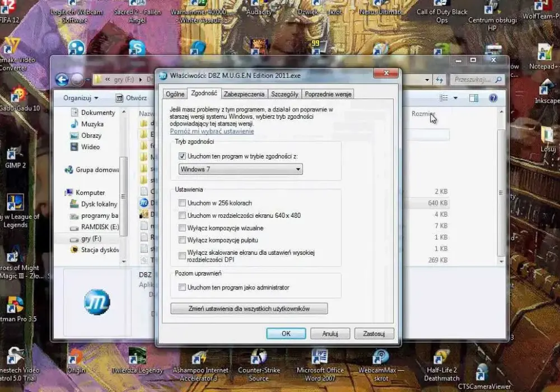This screenshot has height=392, width=560.
Task: Open the Poprzednie wersje tab
Action: [x=328, y=94]
